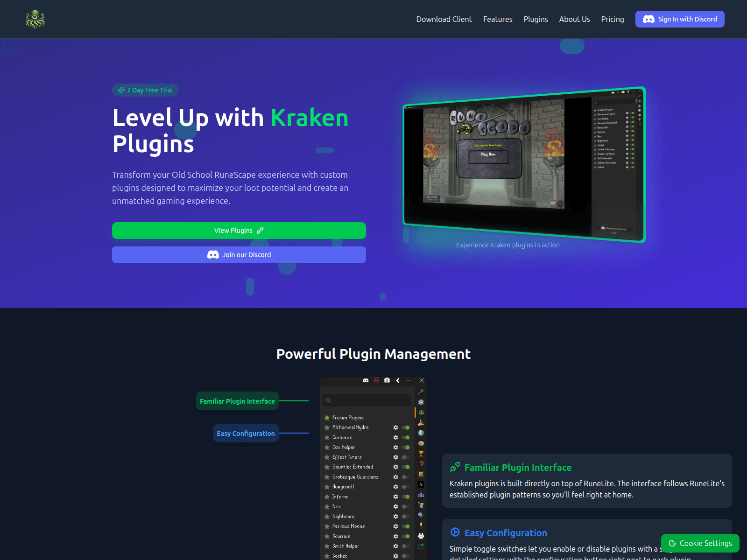Click the Kraken Plugins list header
The width and height of the screenshot is (747, 560).
click(x=348, y=418)
